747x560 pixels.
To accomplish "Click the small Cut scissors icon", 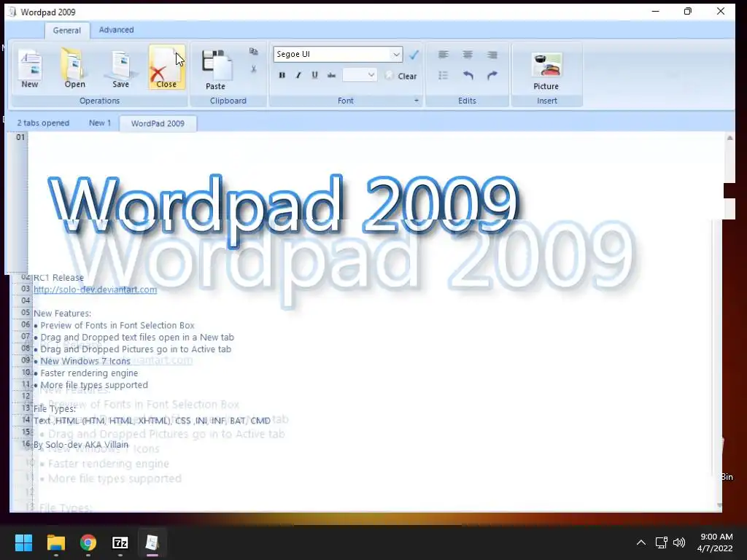I will [x=253, y=69].
